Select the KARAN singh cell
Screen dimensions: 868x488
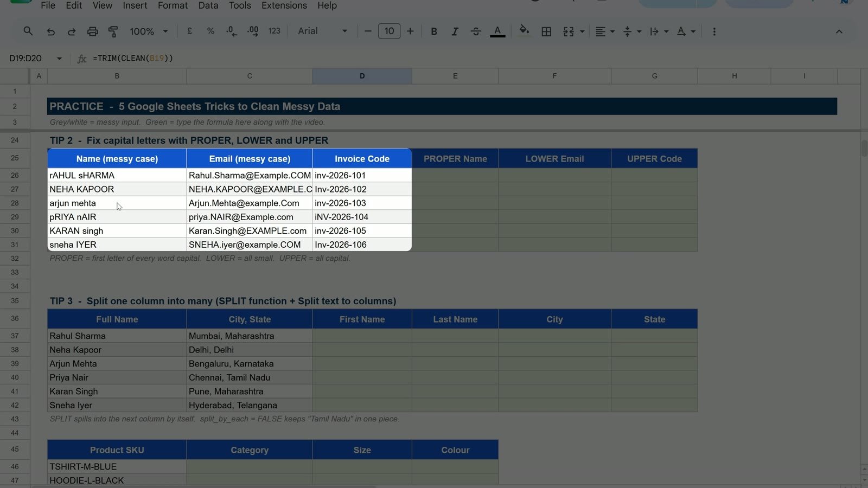117,230
